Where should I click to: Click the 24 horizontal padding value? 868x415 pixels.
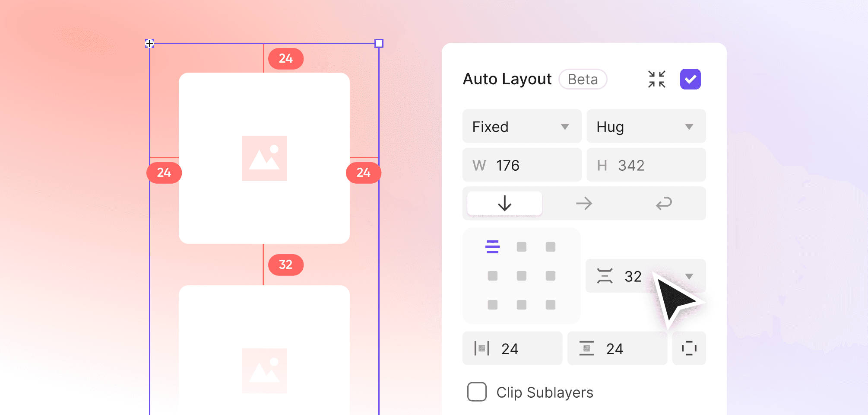[510, 348]
